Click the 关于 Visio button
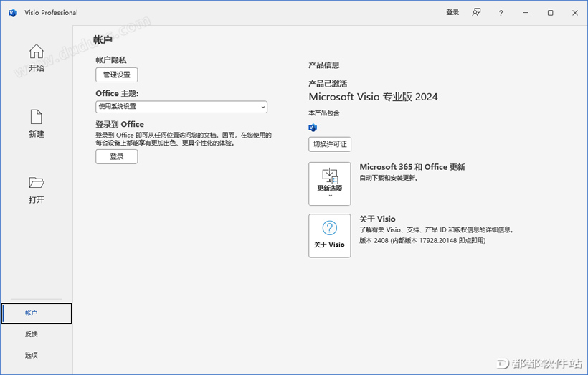This screenshot has width=588, height=375. pos(330,235)
